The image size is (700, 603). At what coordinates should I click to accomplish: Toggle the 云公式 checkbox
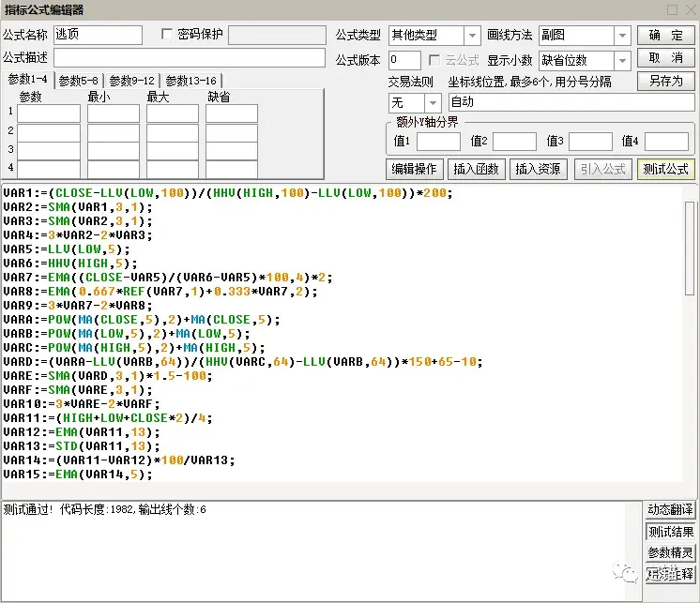(x=434, y=60)
